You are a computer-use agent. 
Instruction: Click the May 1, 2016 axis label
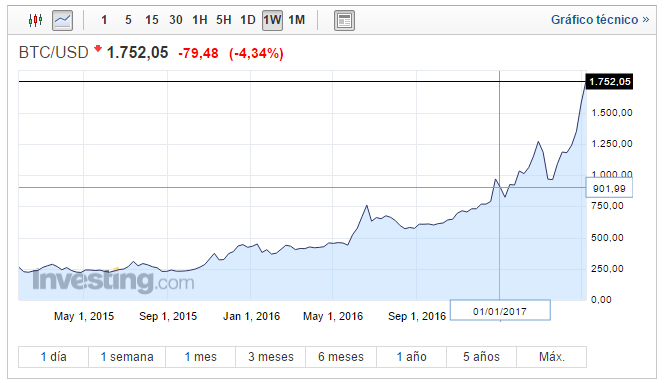(333, 316)
